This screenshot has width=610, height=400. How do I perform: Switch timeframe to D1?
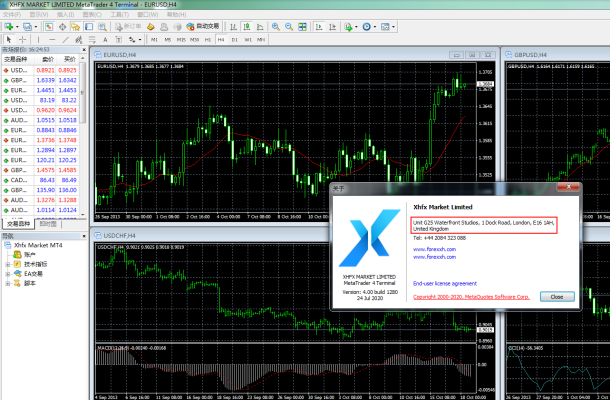(235, 40)
